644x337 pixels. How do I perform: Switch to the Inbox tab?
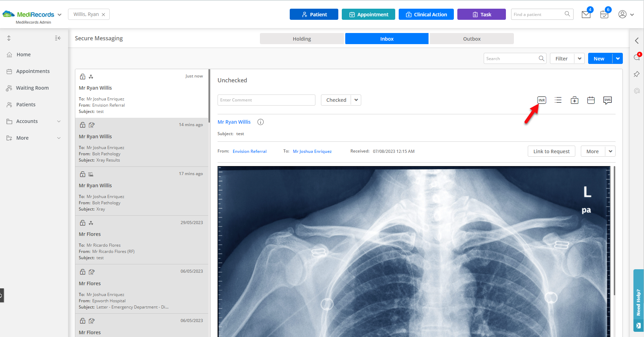[x=387, y=39]
